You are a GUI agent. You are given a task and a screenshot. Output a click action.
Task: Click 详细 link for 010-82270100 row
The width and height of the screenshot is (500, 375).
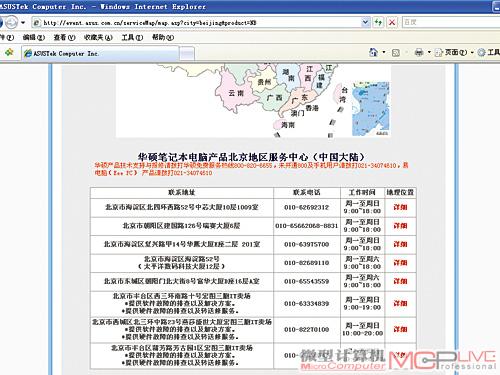coord(400,329)
